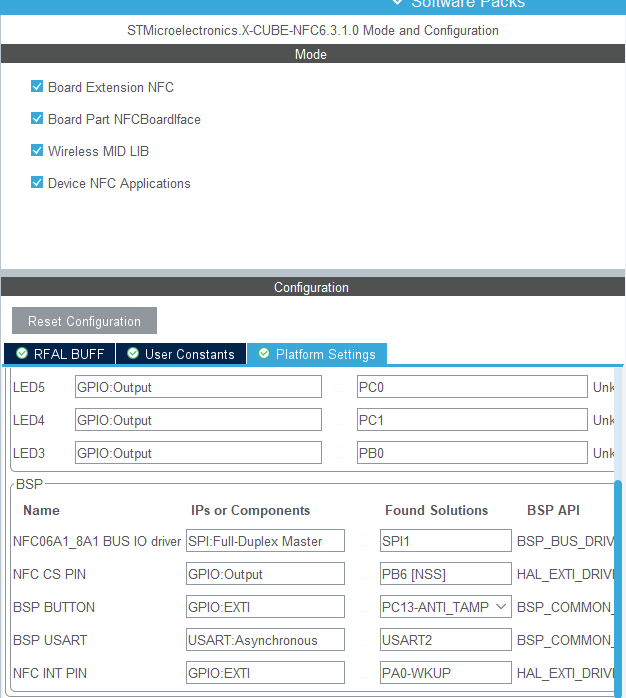The image size is (626, 698).
Task: Click green check icon on User Constants tab
Action: (133, 353)
